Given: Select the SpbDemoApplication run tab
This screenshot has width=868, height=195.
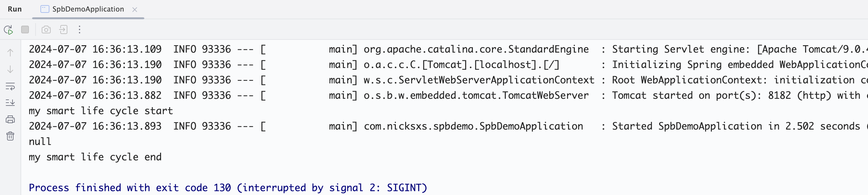Looking at the screenshot, I should [88, 9].
